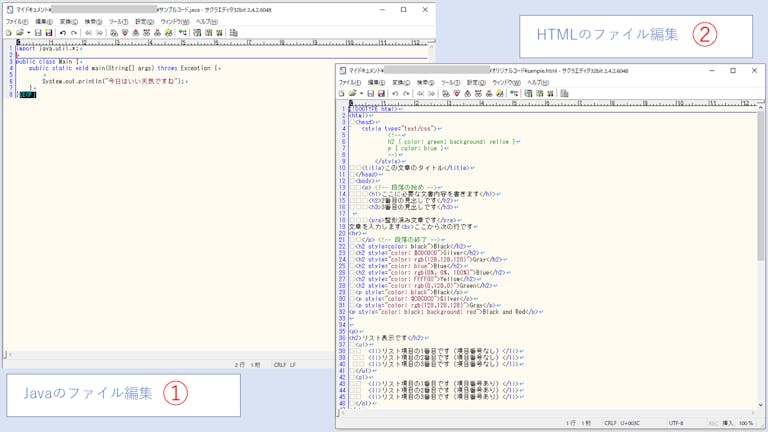
Task: Open Replace icon in HTML window toolbar
Action: 479,94
